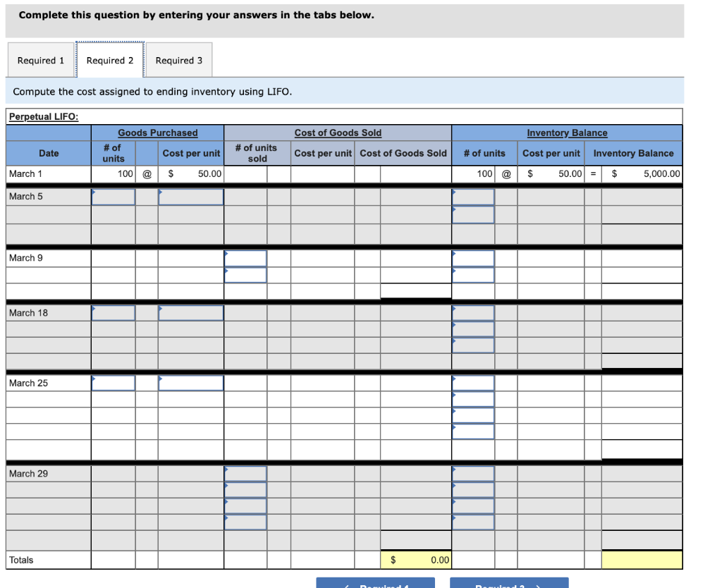Click the Date column header

click(49, 153)
